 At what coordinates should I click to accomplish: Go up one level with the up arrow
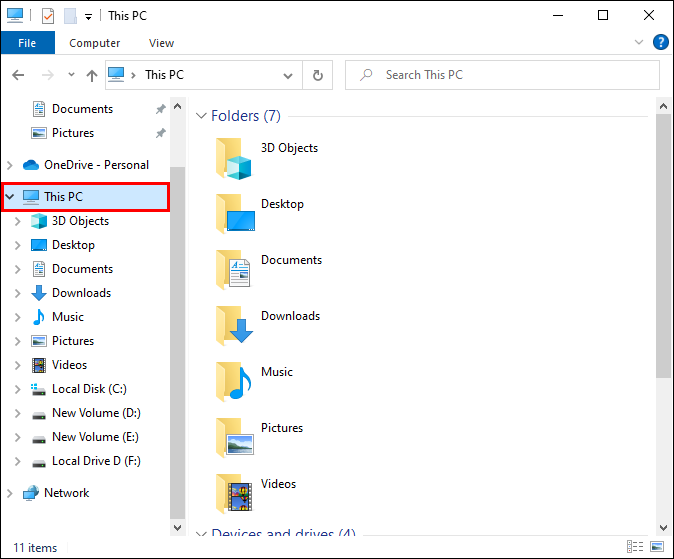click(92, 75)
